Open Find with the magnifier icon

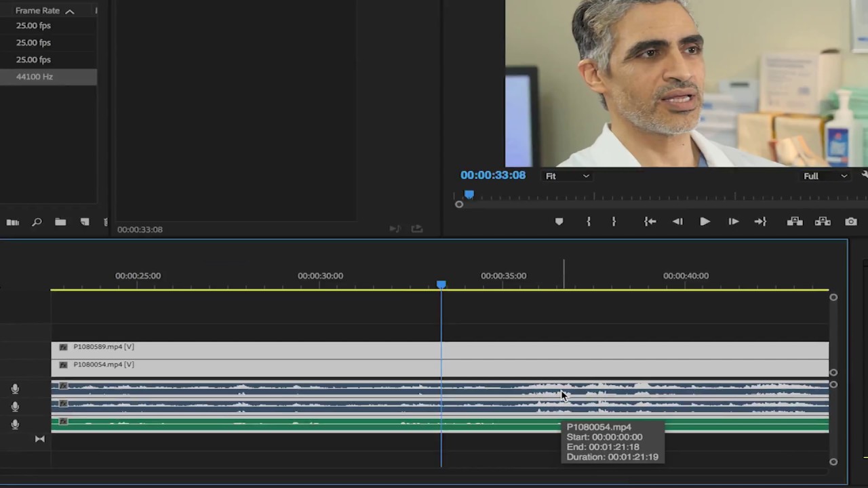[37, 222]
